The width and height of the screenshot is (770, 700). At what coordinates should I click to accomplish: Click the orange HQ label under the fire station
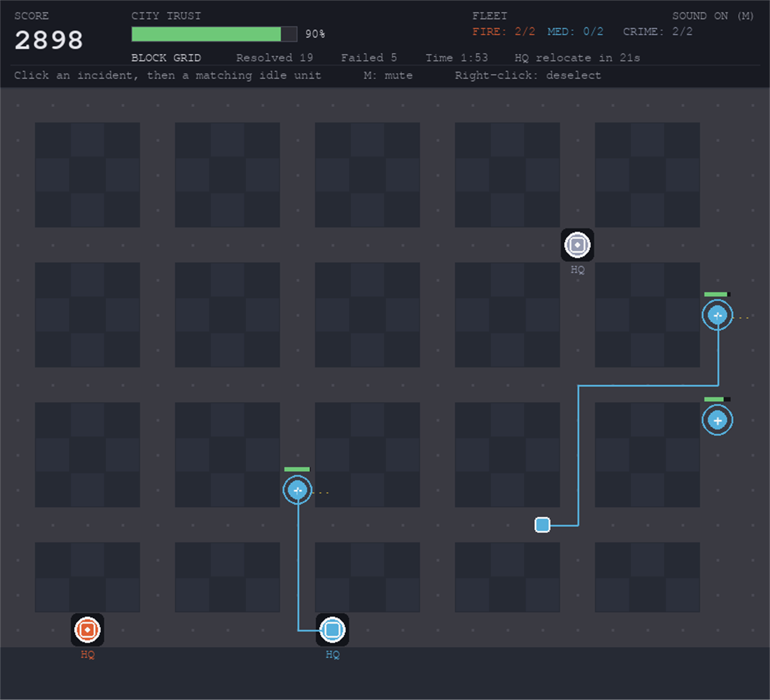click(87, 654)
